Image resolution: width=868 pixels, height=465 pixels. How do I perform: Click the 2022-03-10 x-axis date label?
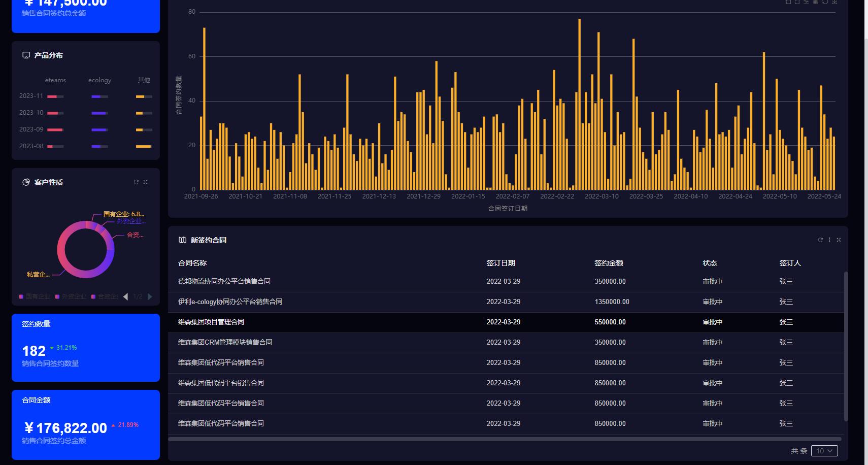tap(602, 196)
